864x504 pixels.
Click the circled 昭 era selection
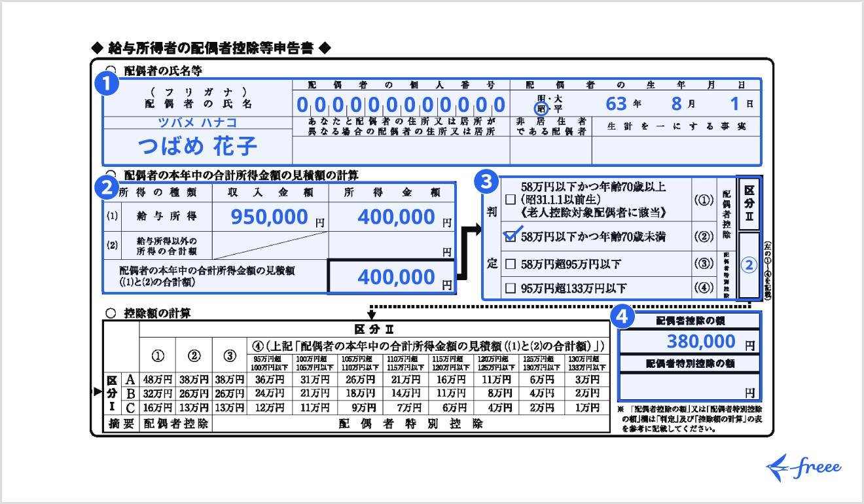(x=541, y=109)
